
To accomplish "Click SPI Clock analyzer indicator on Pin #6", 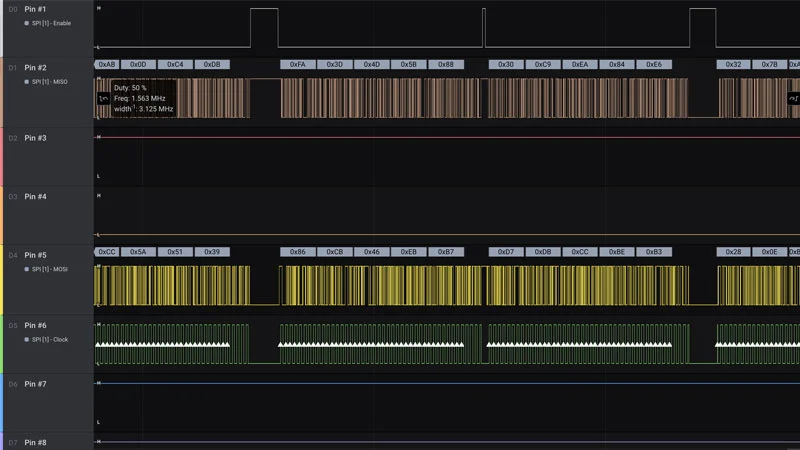I will [46, 339].
